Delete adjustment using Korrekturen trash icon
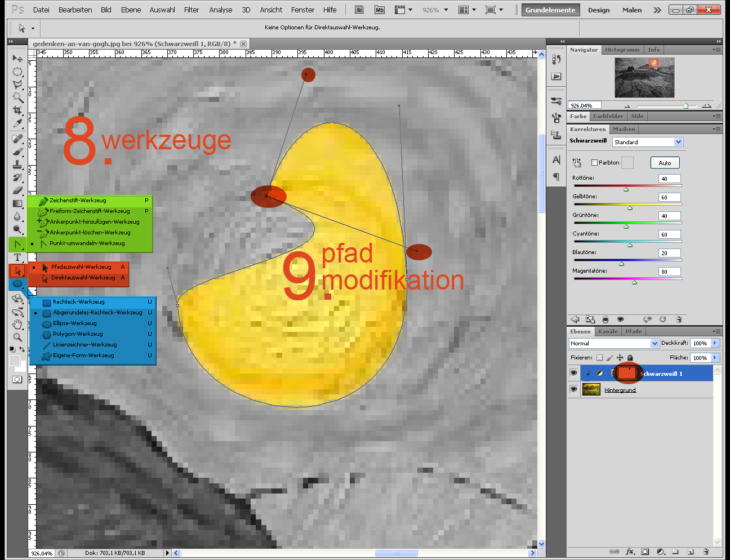This screenshot has height=560, width=730. click(679, 319)
